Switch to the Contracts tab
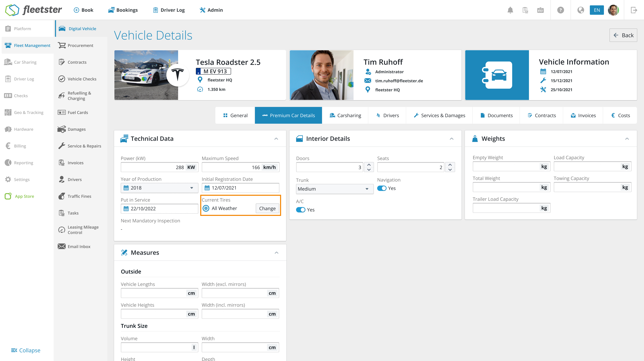This screenshot has height=361, width=644. [542, 115]
